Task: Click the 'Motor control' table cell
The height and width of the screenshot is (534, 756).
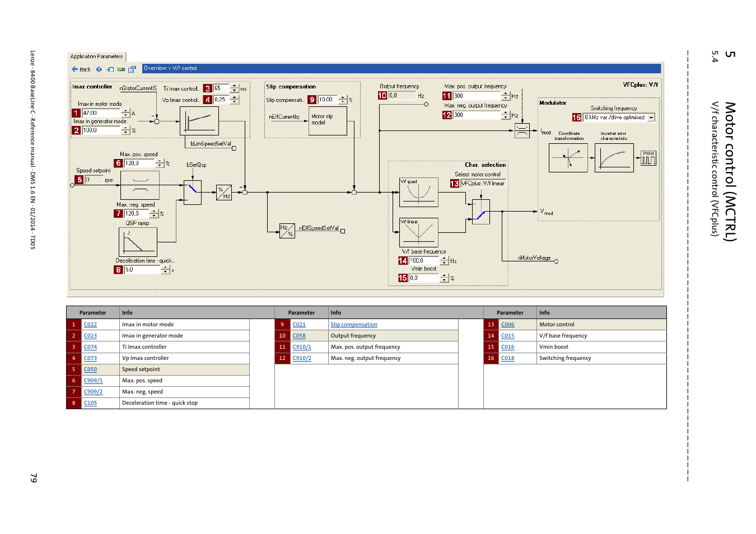Action: [x=601, y=325]
